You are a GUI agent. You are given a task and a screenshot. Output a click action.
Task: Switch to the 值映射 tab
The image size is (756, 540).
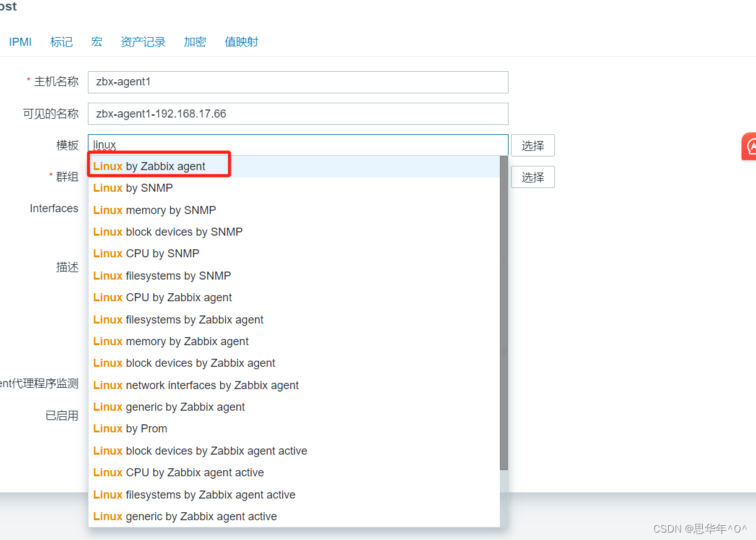[241, 42]
